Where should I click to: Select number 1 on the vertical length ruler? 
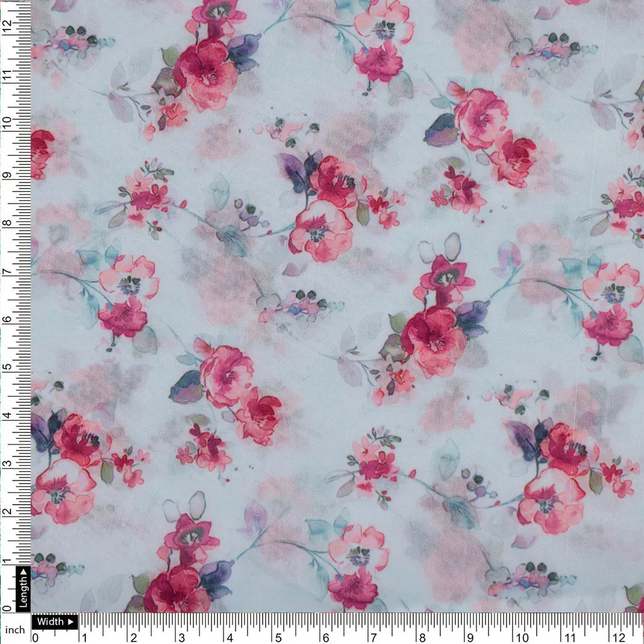point(6,561)
